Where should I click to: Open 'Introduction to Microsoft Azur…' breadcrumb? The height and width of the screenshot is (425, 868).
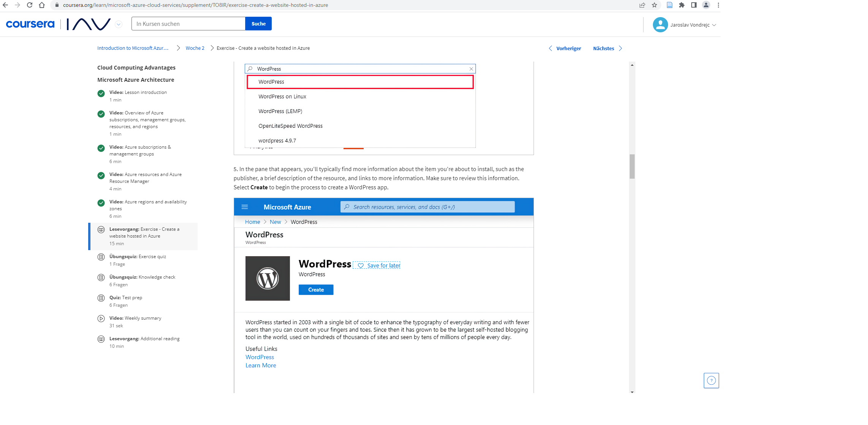(133, 48)
